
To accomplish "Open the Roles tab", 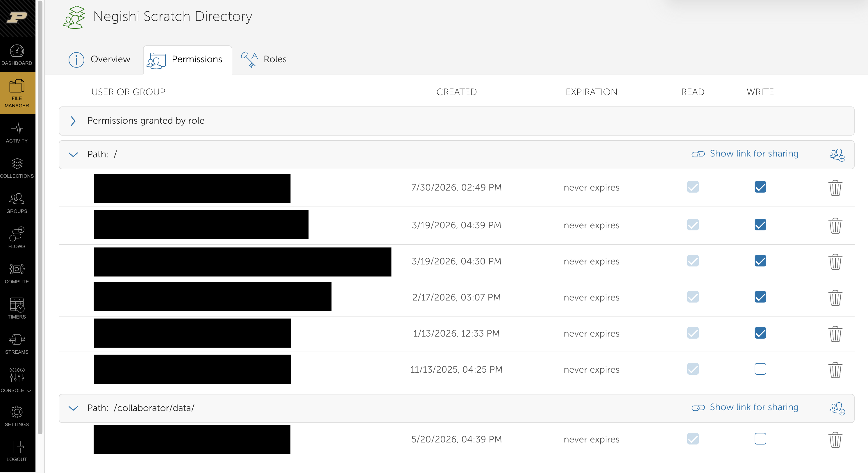I will coord(263,59).
